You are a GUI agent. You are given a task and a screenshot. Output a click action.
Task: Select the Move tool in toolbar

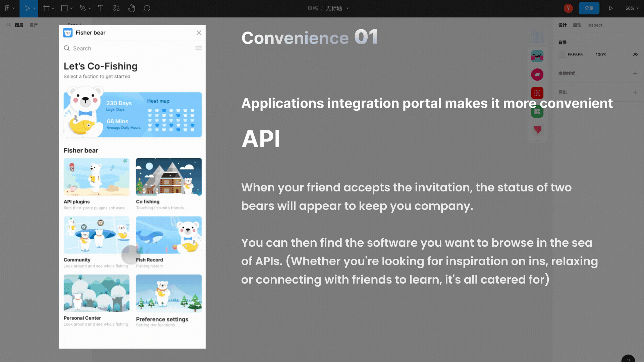click(x=27, y=8)
